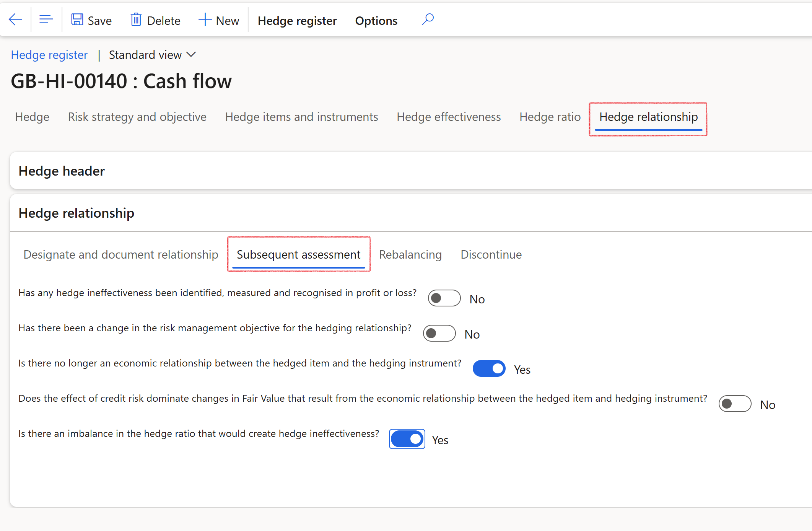This screenshot has height=531, width=812.
Task: Open Risk strategy and objective tab
Action: point(137,117)
